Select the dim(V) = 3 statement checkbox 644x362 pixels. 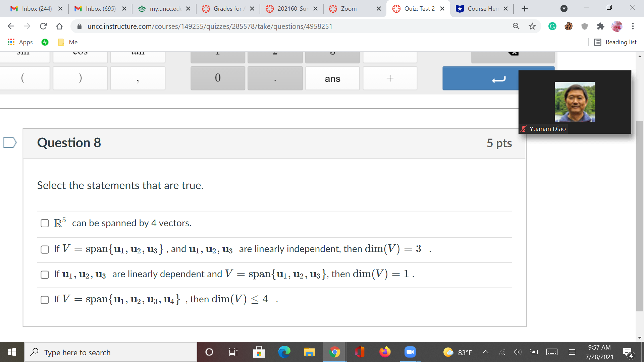(x=45, y=249)
